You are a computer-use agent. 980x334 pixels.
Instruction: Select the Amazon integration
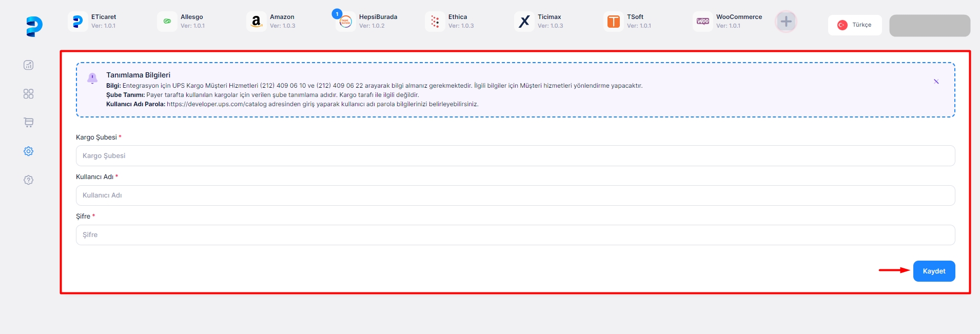271,22
